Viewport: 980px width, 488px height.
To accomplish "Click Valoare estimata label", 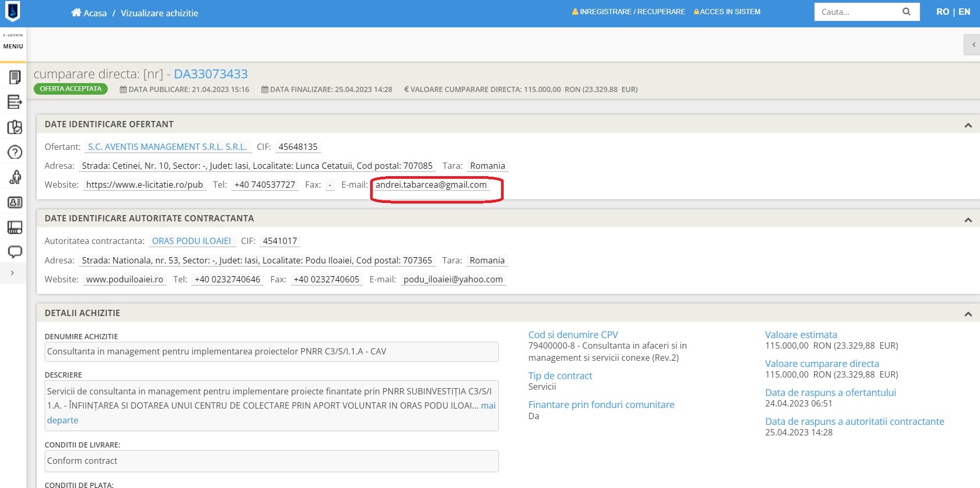I will 801,334.
